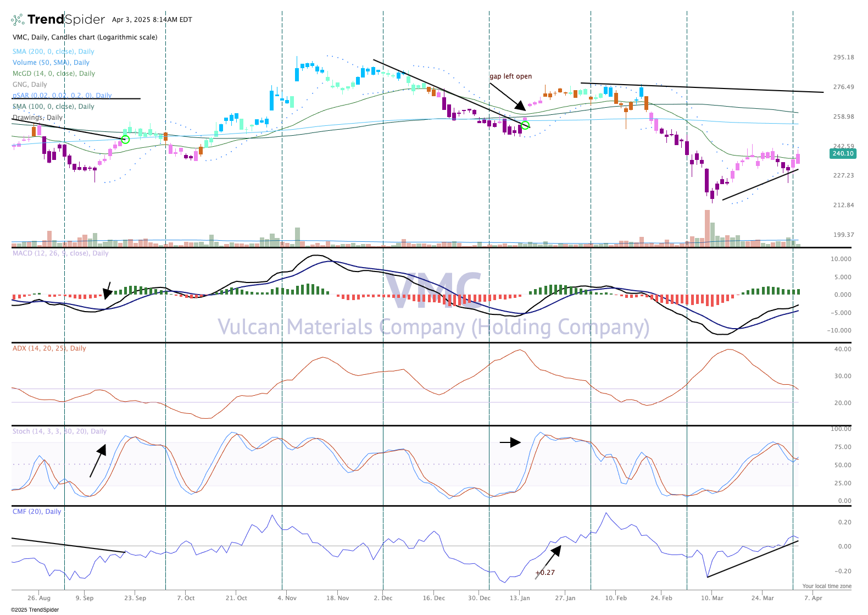The height and width of the screenshot is (615, 868).
Task: Toggle the Volume (50, SMA) indicator label
Action: tap(51, 63)
